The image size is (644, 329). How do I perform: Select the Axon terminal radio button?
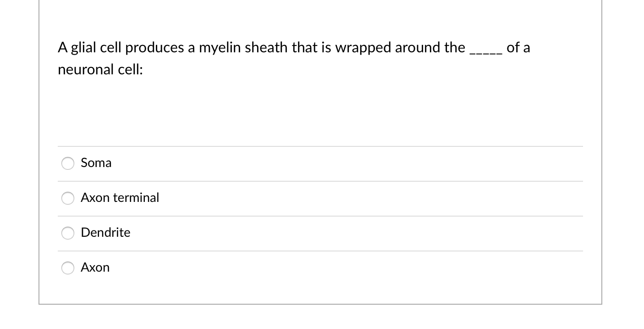click(67, 198)
